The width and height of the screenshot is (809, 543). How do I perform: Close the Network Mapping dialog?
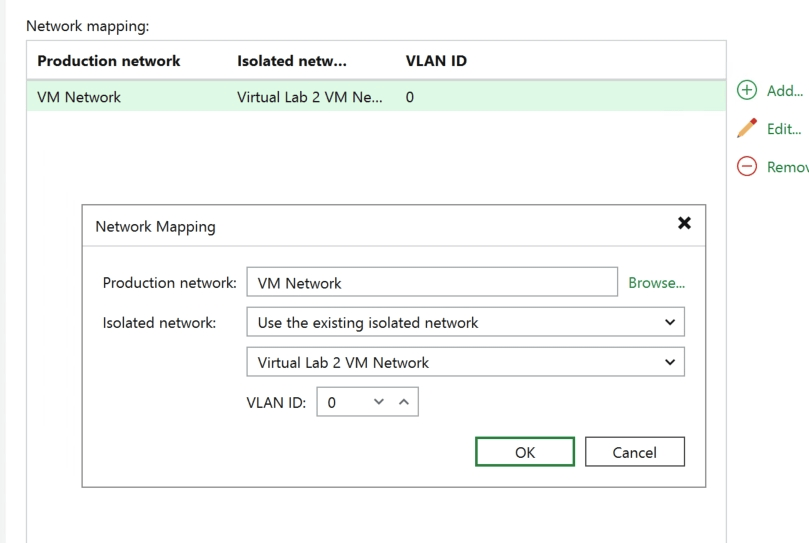tap(684, 223)
